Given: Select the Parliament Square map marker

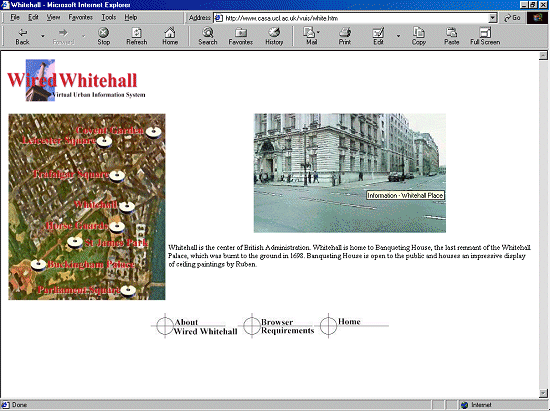Looking at the screenshot, I should (x=128, y=290).
